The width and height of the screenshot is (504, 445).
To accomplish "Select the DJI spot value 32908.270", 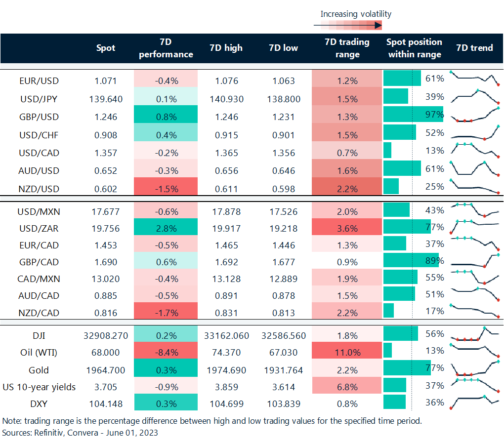I will click(x=106, y=335).
